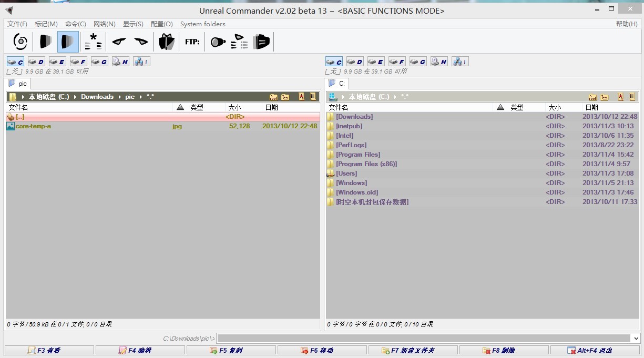Open the FTP connection toolbar button
Viewport: 644px width, 358px height.
(x=192, y=42)
